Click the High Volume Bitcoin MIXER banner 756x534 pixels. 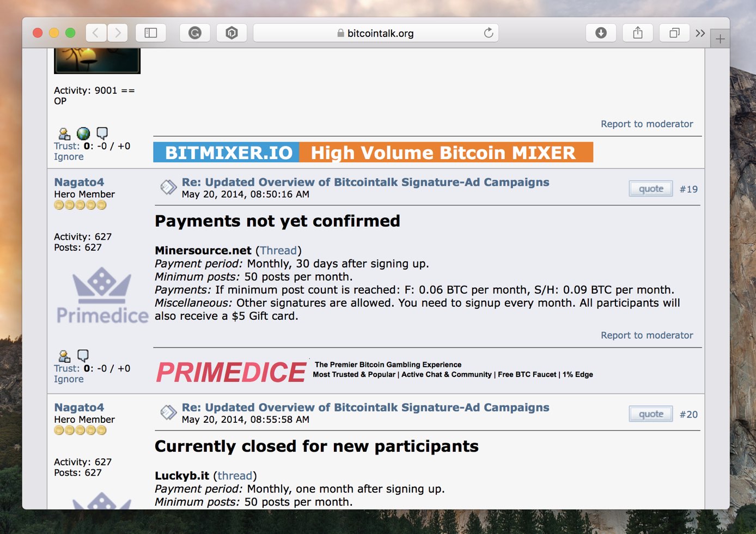[x=446, y=153]
